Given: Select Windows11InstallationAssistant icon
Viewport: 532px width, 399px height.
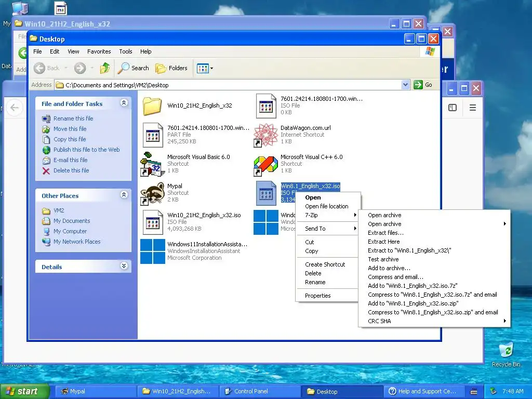Looking at the screenshot, I should (x=153, y=251).
